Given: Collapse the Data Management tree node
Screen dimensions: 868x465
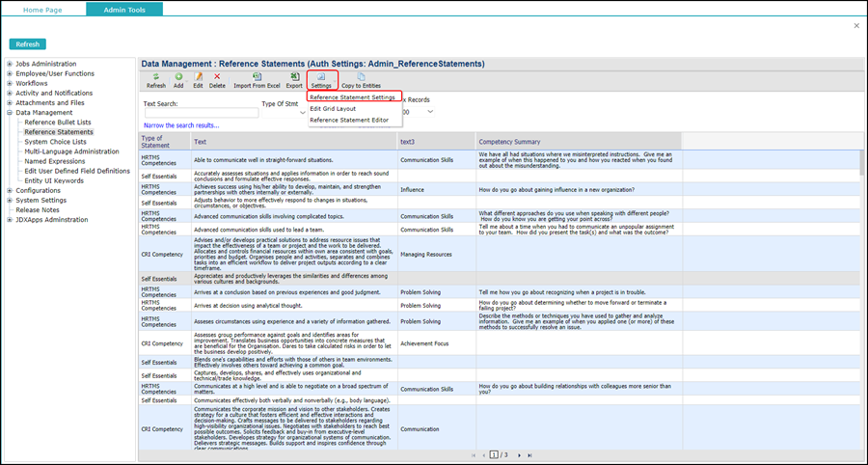Looking at the screenshot, I should 10,113.
